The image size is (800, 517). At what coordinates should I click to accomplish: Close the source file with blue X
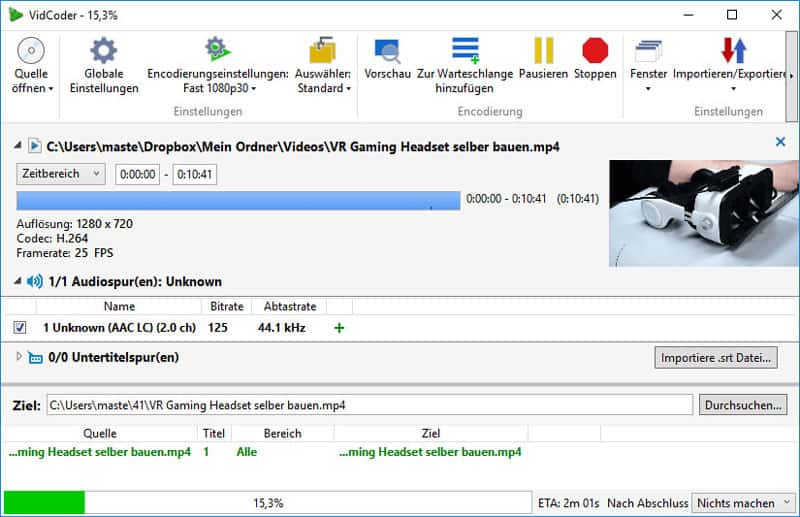[x=780, y=142]
